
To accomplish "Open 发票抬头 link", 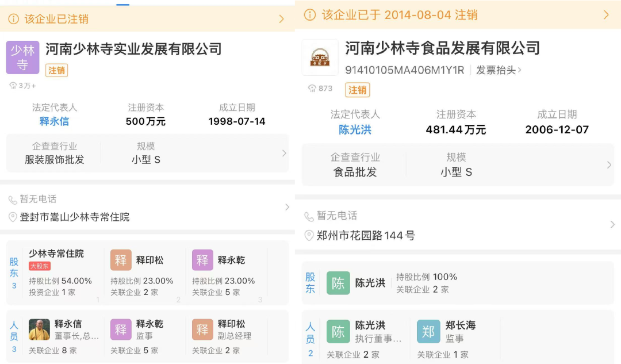I will (x=499, y=70).
